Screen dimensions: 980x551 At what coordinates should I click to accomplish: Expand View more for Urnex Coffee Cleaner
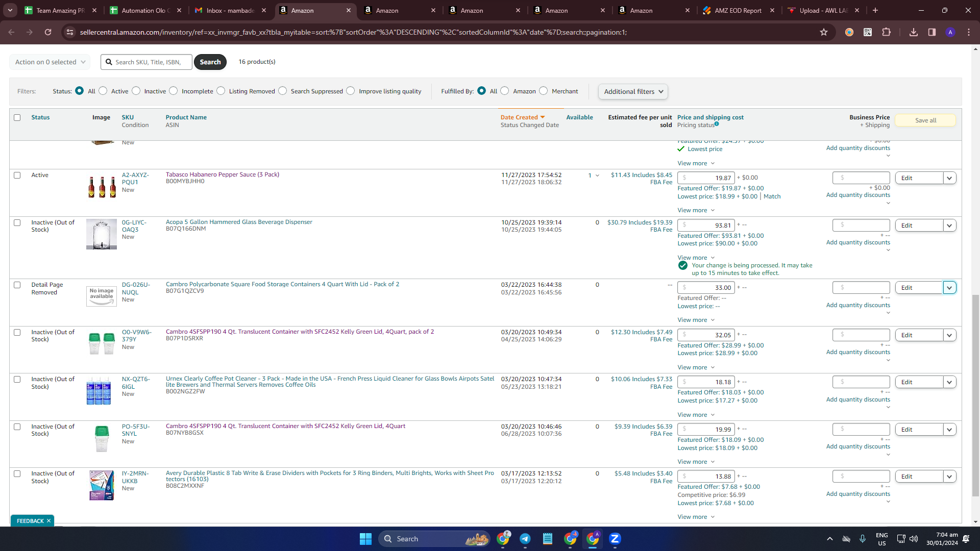click(x=696, y=415)
